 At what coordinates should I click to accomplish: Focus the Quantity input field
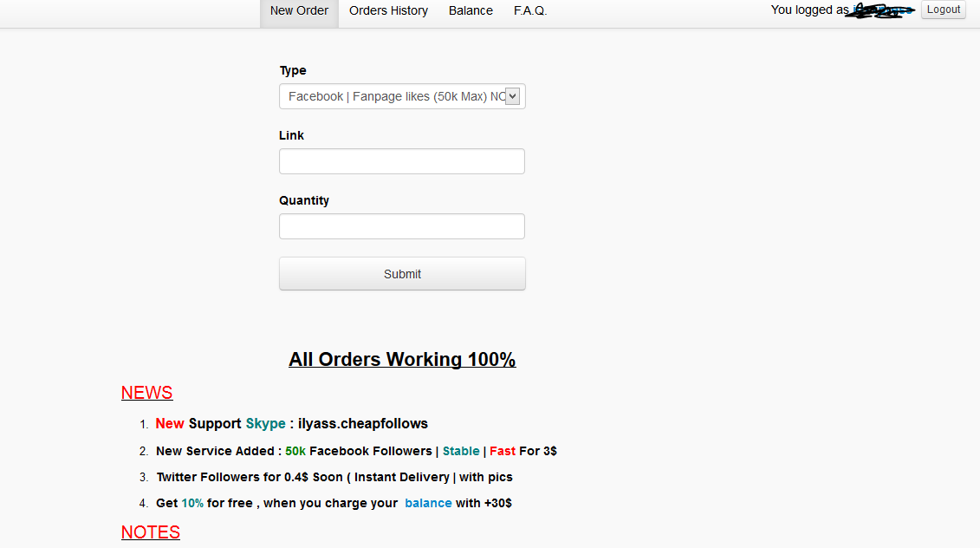402,226
